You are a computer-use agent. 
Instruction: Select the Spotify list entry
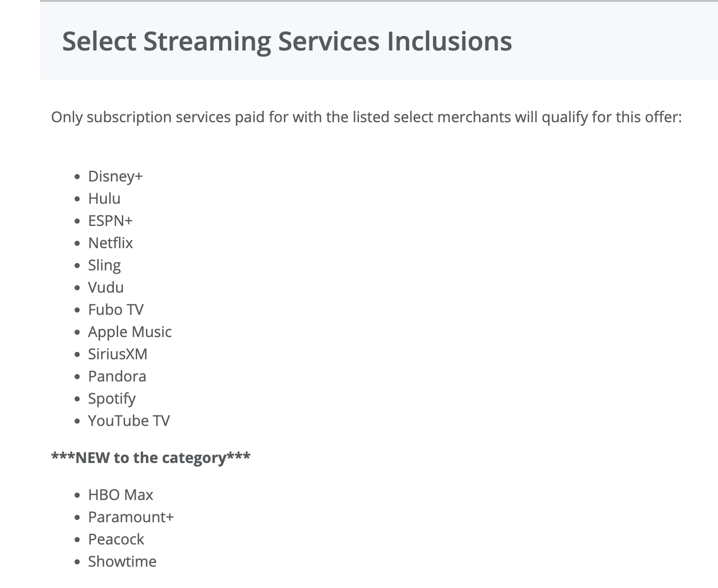click(x=112, y=399)
